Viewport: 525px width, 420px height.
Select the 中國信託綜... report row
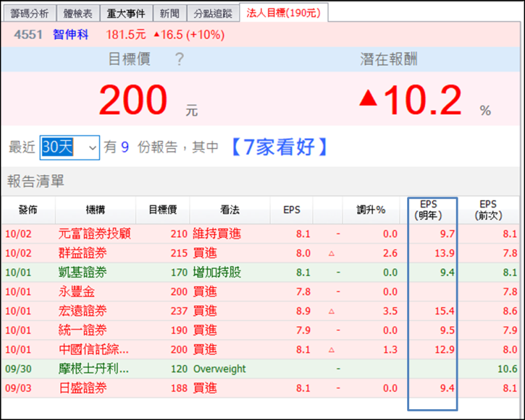(x=261, y=350)
